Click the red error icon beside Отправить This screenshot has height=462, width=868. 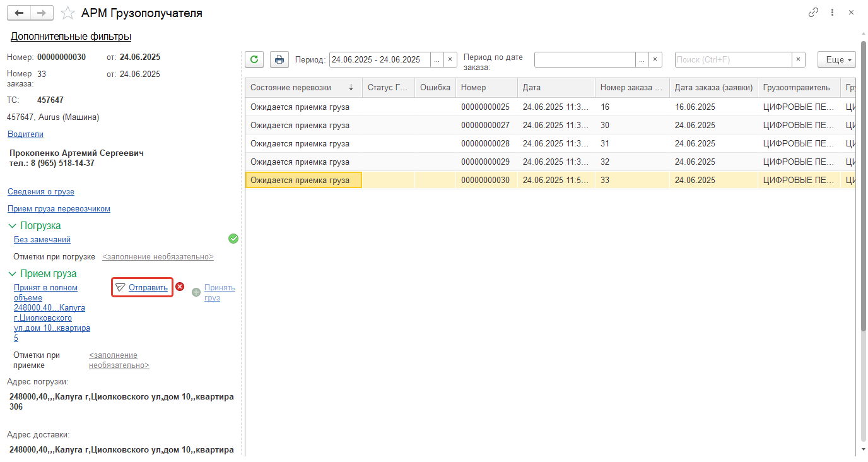pyautogui.click(x=180, y=287)
